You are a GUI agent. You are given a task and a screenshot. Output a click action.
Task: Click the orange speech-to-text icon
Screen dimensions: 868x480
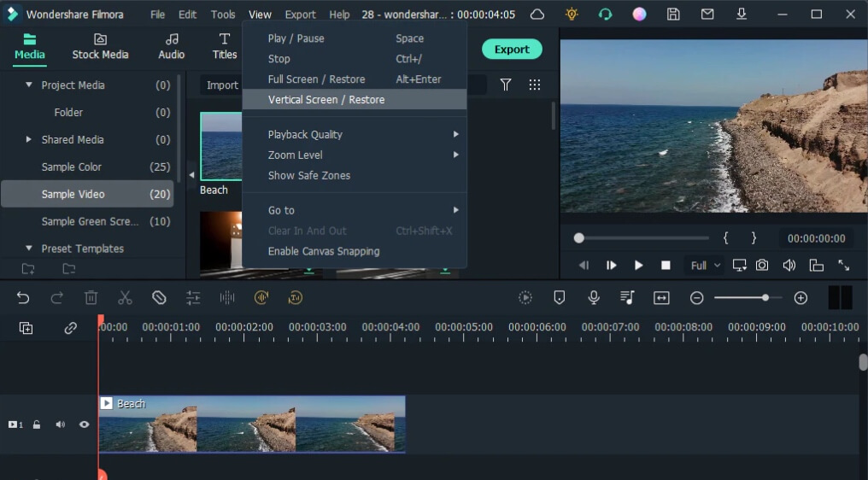295,298
